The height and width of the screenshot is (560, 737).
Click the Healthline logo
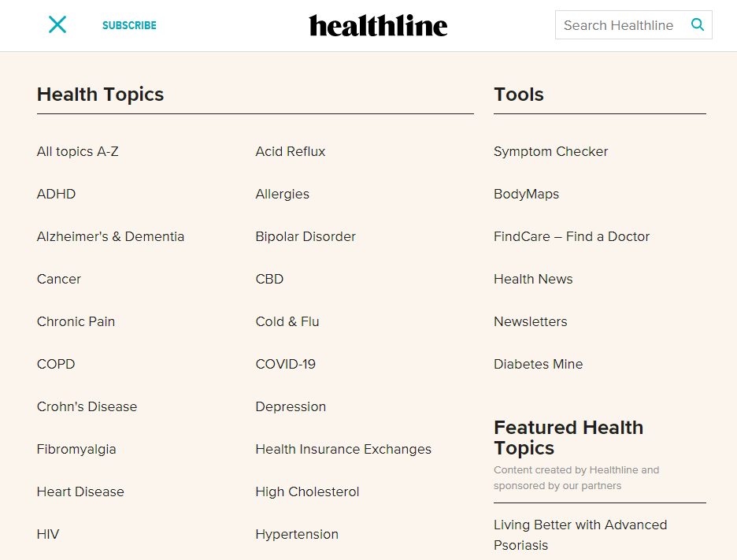tap(378, 25)
